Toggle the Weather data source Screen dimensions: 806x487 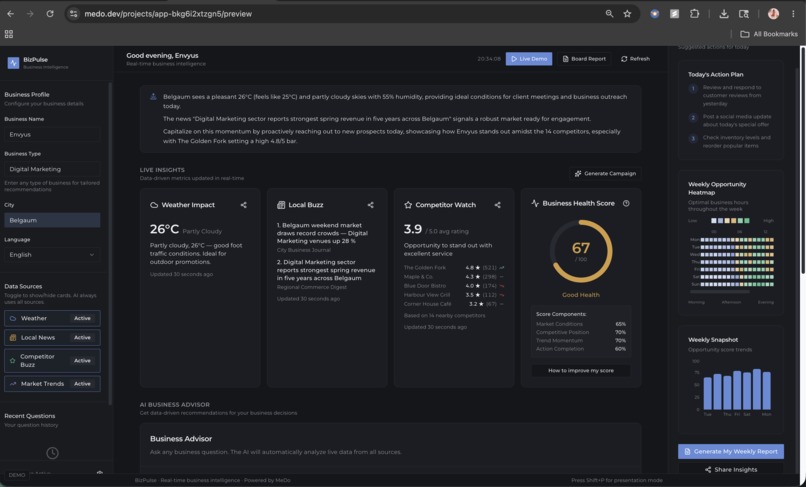click(52, 318)
